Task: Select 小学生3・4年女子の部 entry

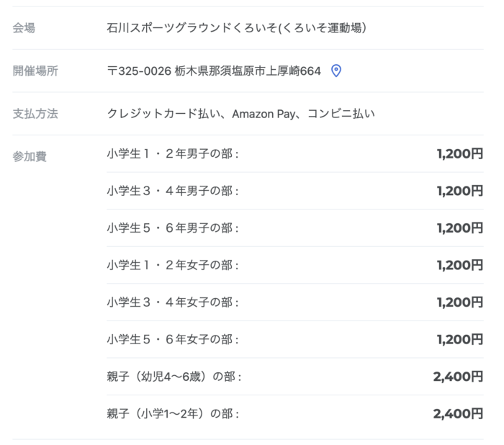Action: 173,302
